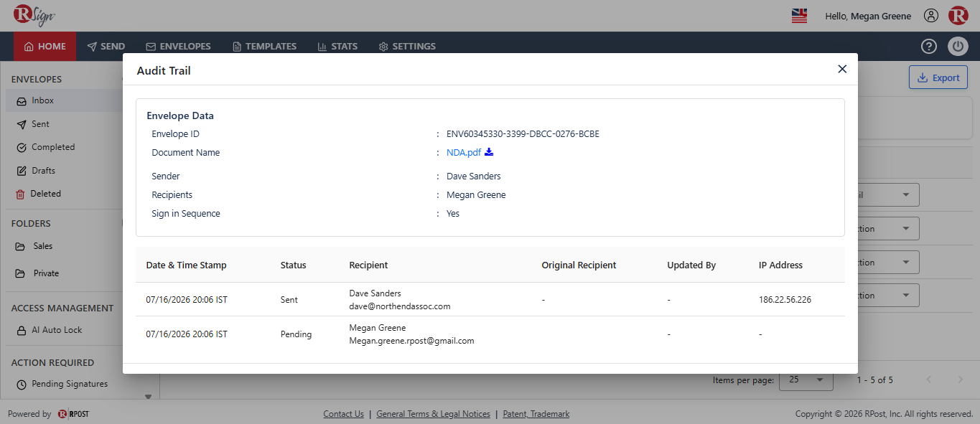Open Contact Us footer link

(343, 414)
